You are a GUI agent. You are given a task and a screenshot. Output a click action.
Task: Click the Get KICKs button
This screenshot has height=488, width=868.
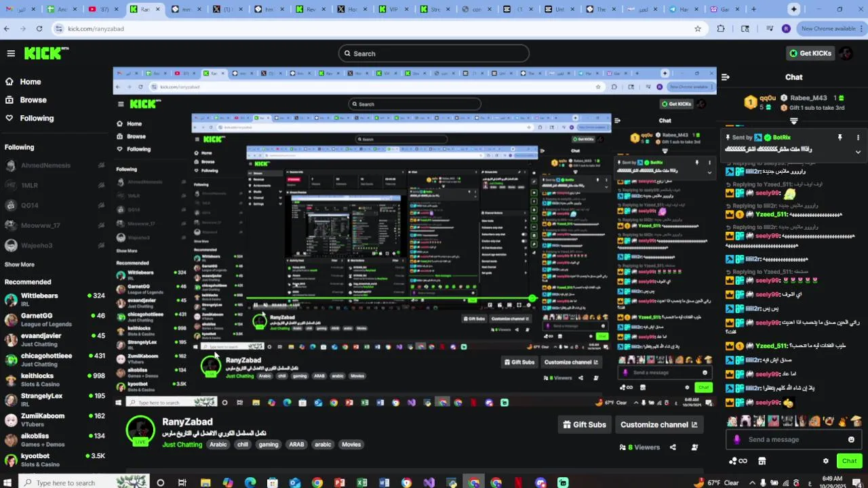[810, 54]
